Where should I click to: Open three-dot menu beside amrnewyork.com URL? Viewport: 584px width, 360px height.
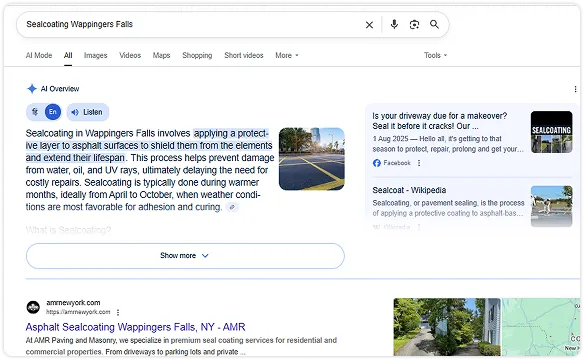click(x=118, y=312)
